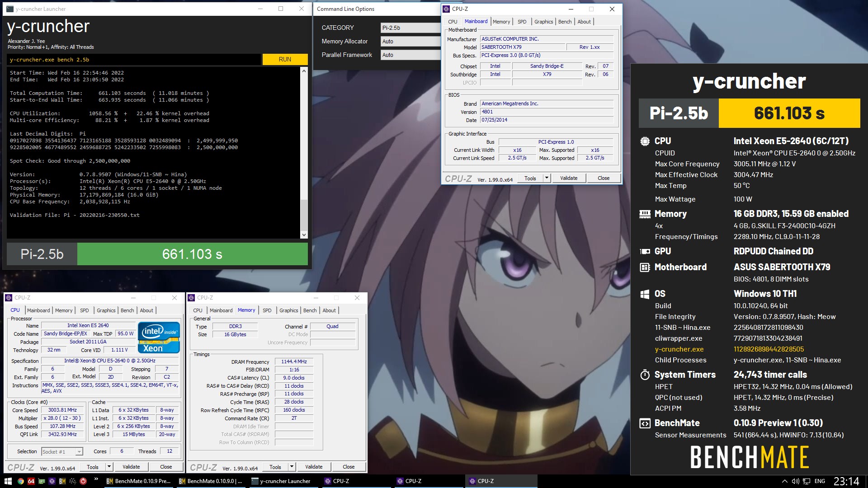
Task: Click the CPU chip icon in BenchMate panel
Action: pyautogui.click(x=645, y=141)
